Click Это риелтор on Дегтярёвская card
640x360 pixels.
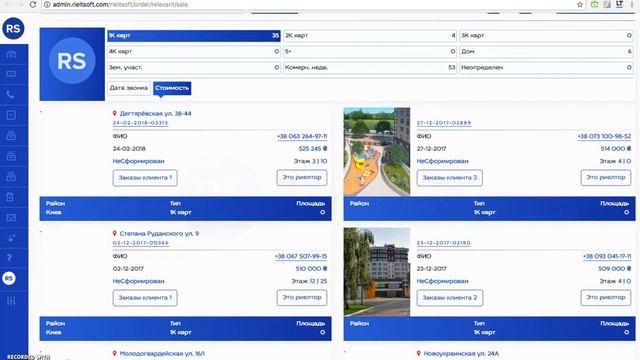point(302,178)
